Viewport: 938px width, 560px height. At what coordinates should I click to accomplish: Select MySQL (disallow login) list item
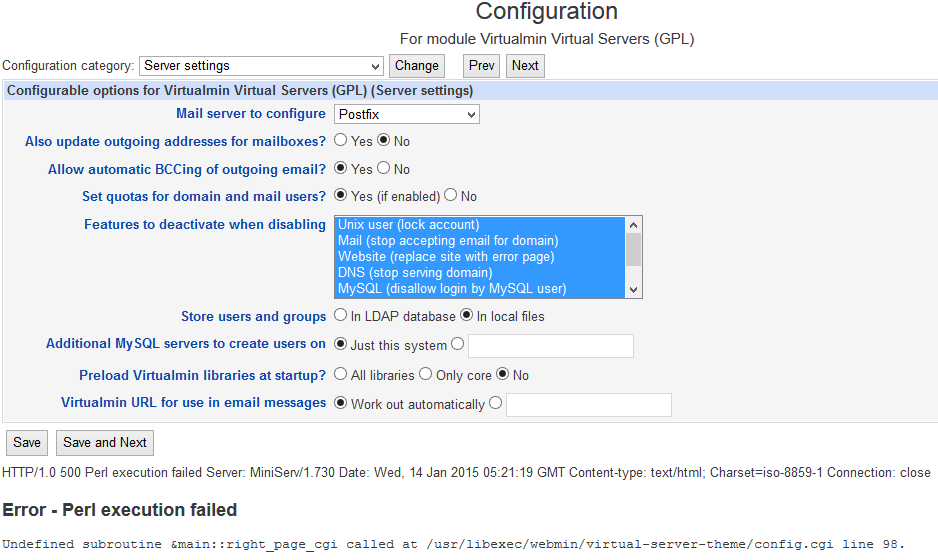coord(480,289)
